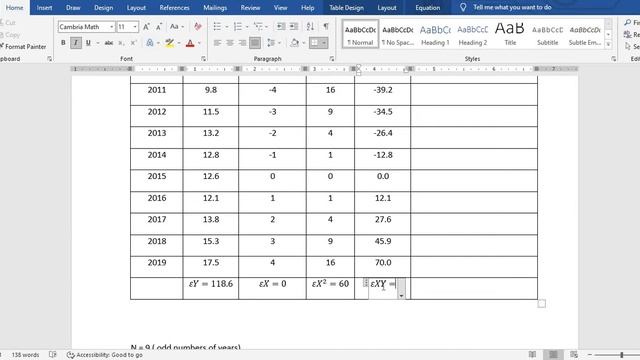Align text right
The width and height of the screenshot is (640, 360).
click(242, 43)
